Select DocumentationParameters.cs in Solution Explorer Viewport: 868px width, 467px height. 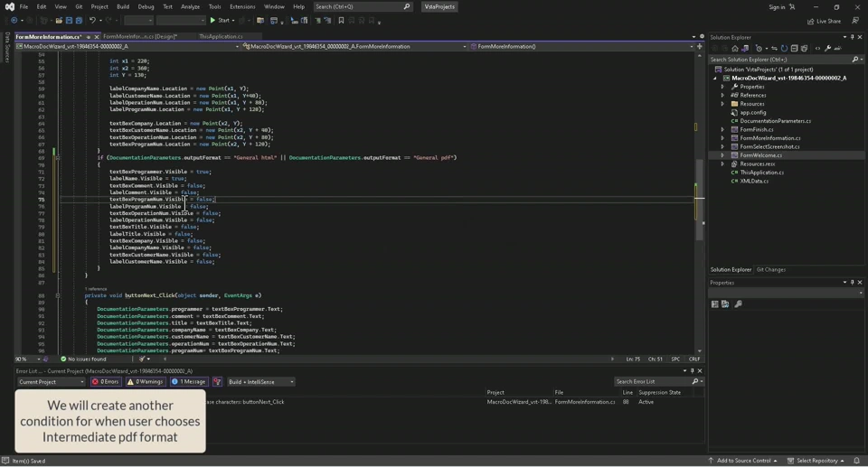775,121
